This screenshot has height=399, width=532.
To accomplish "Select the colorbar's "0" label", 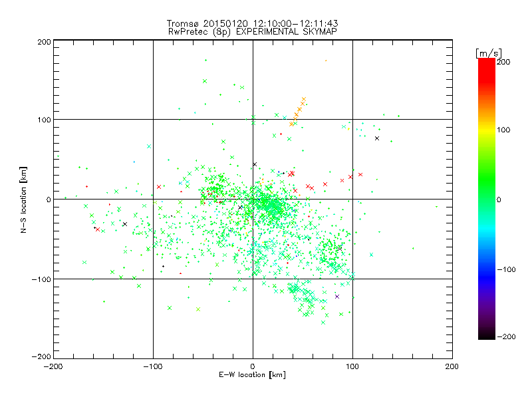I will point(499,199).
